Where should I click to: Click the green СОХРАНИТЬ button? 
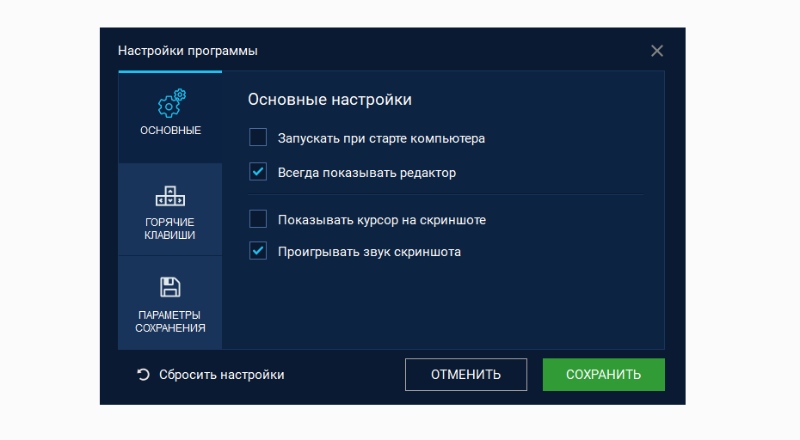(x=604, y=375)
